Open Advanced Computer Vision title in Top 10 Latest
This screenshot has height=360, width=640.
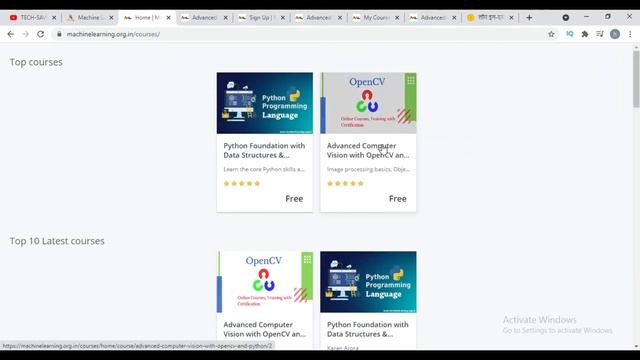tap(264, 329)
